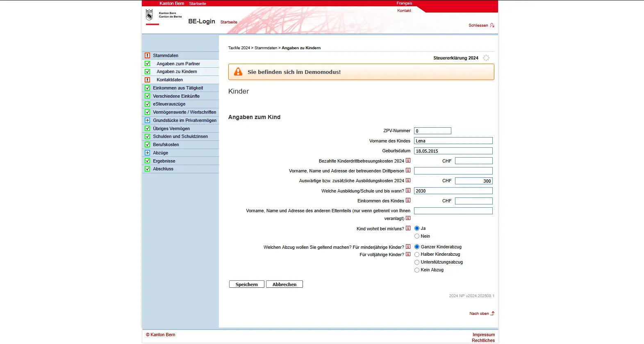This screenshot has height=344, width=644.
Task: Click the green check icon beside eSteuerauszüge
Action: coord(147,104)
